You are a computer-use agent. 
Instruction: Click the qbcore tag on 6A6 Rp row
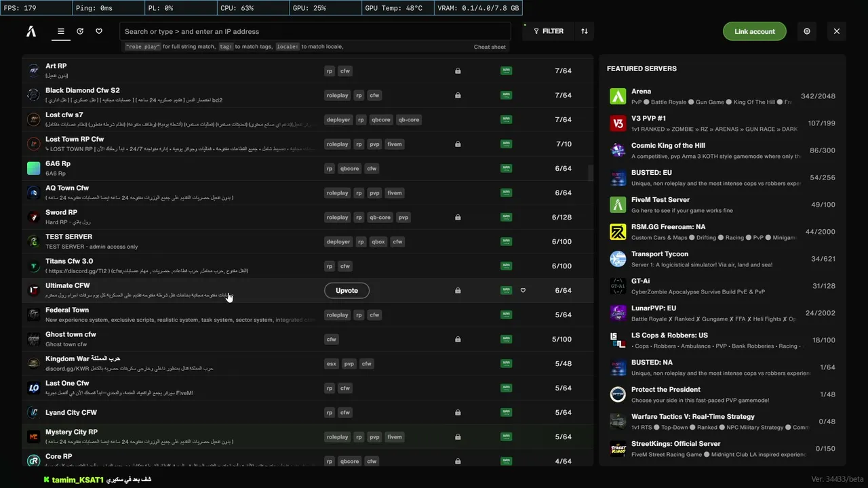click(349, 169)
